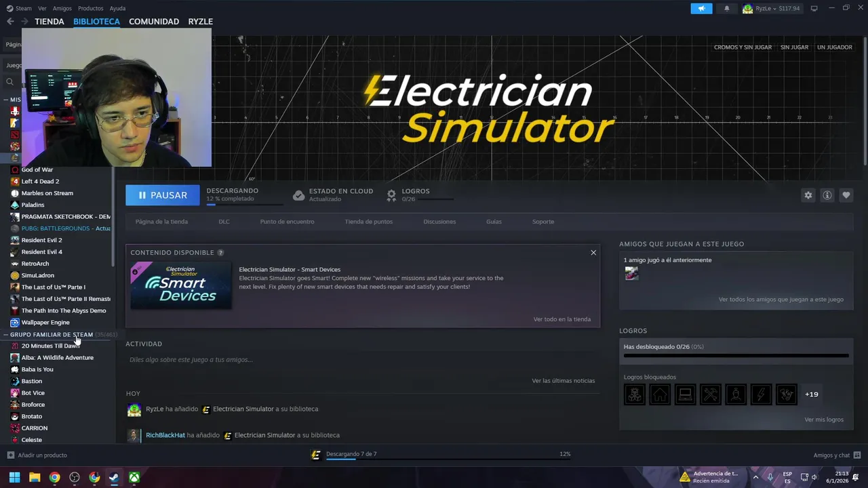Screen dimensions: 868x488
Task: Go forward with the right arrow
Action: click(24, 22)
